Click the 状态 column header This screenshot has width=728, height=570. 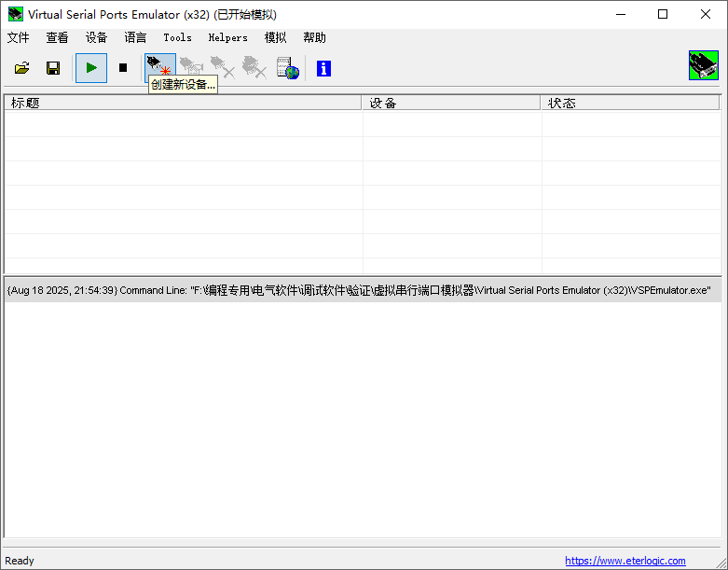[630, 103]
